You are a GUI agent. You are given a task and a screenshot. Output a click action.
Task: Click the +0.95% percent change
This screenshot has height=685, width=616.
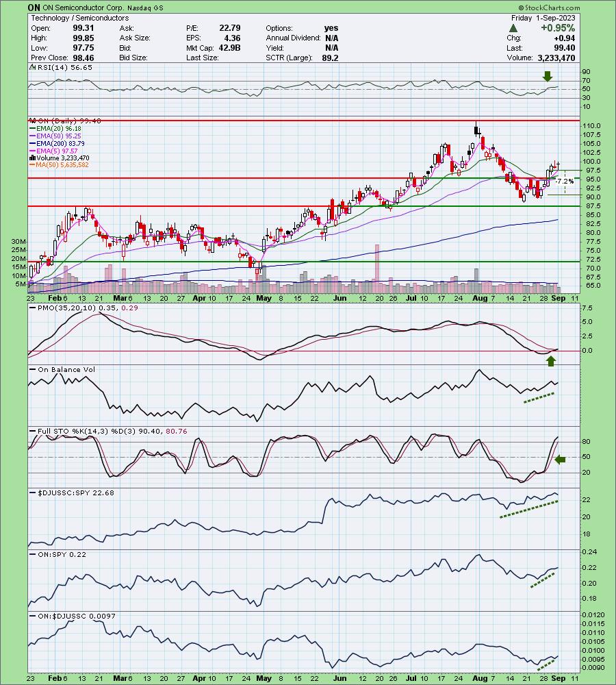tap(558, 28)
